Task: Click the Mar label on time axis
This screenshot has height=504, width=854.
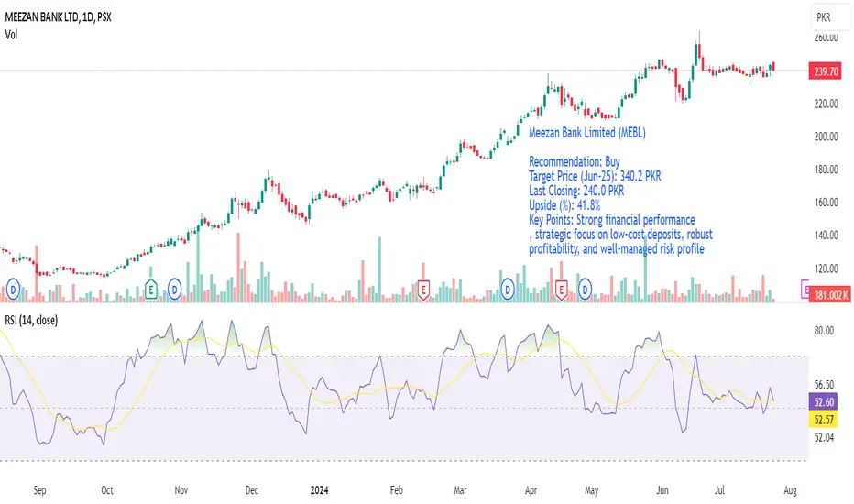Action: pyautogui.click(x=460, y=490)
